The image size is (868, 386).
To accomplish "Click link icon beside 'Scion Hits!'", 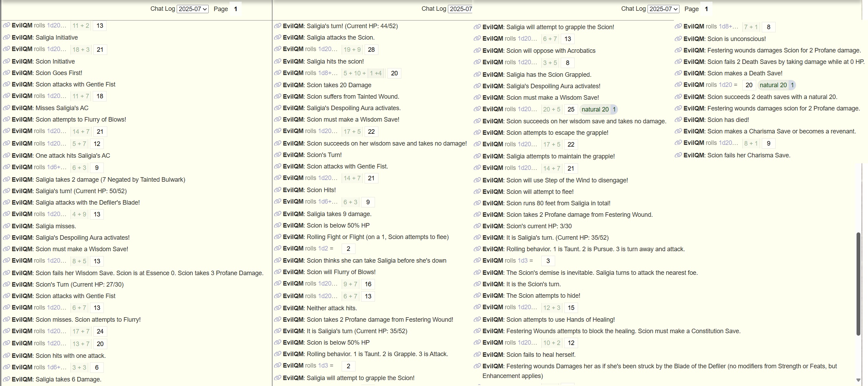I will pos(277,190).
